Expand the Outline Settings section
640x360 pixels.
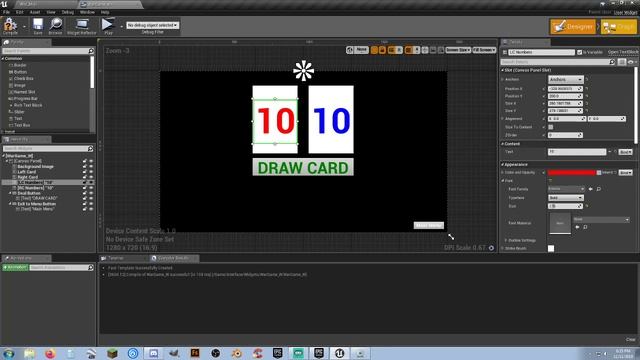point(506,240)
